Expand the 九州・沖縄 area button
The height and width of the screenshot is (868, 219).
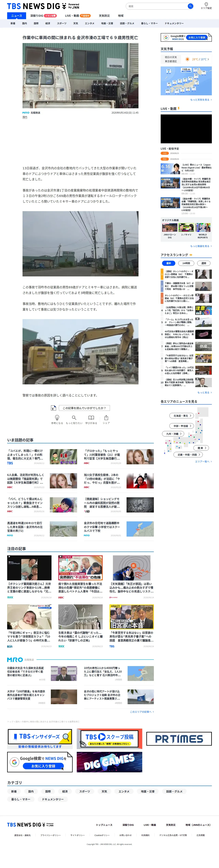(x=174, y=434)
